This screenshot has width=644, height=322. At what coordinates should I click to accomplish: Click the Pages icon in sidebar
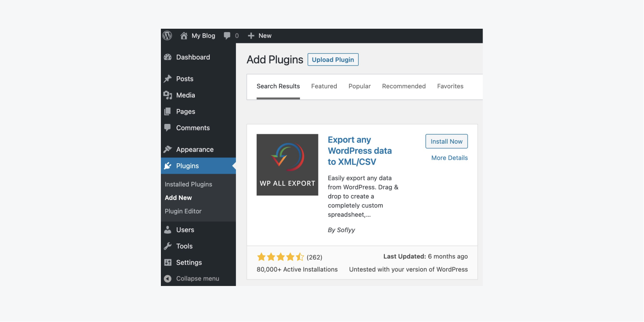pyautogui.click(x=168, y=111)
